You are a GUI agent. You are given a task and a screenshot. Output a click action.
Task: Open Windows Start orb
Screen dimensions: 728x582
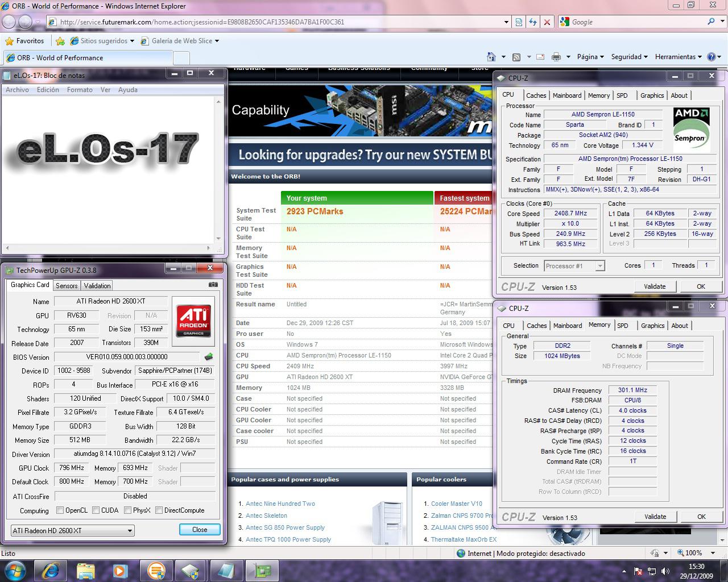(15, 570)
